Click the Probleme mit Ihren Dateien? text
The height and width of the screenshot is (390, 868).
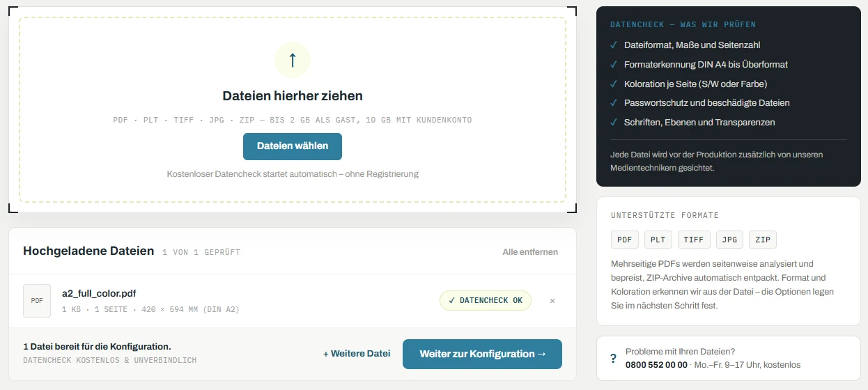680,352
